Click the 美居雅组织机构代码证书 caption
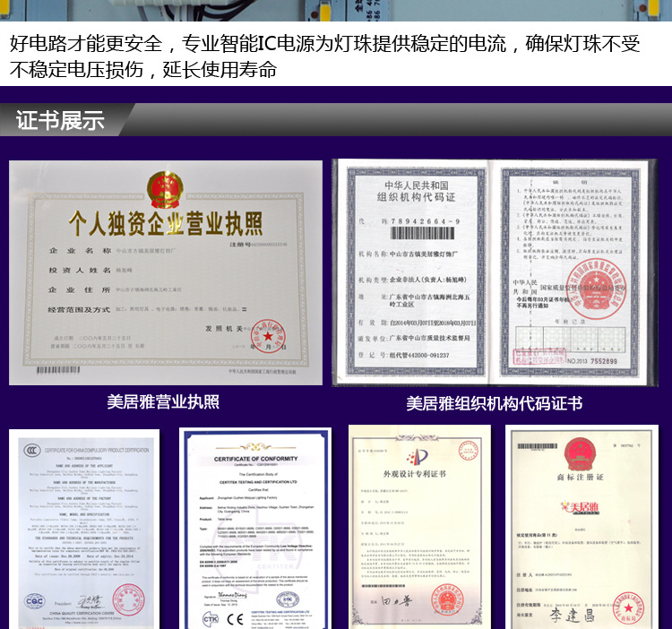Viewport: 672px width, 629px height. pos(494,403)
